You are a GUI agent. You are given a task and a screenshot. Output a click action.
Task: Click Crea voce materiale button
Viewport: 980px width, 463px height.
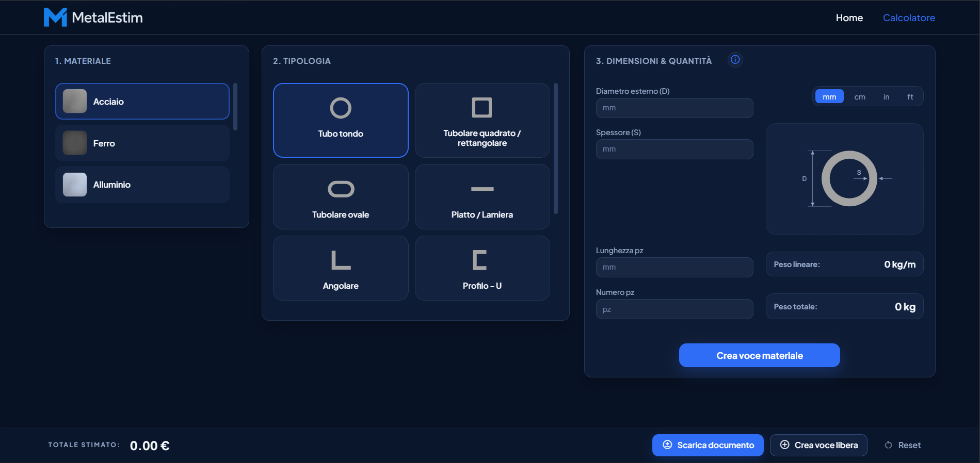[x=759, y=355]
